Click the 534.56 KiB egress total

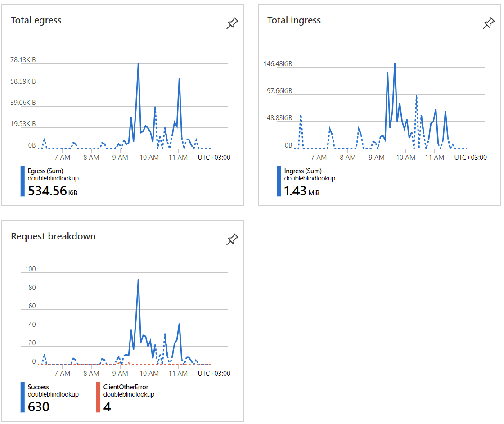(52, 191)
